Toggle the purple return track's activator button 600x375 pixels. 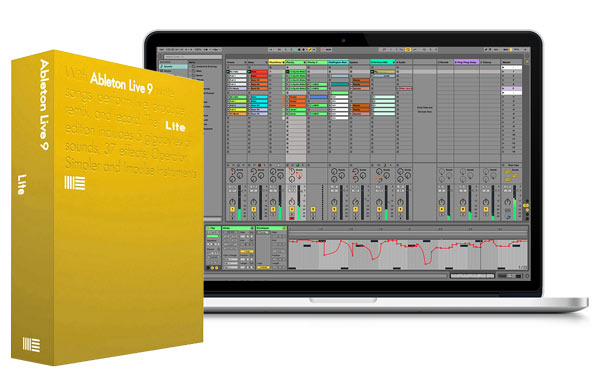463,209
